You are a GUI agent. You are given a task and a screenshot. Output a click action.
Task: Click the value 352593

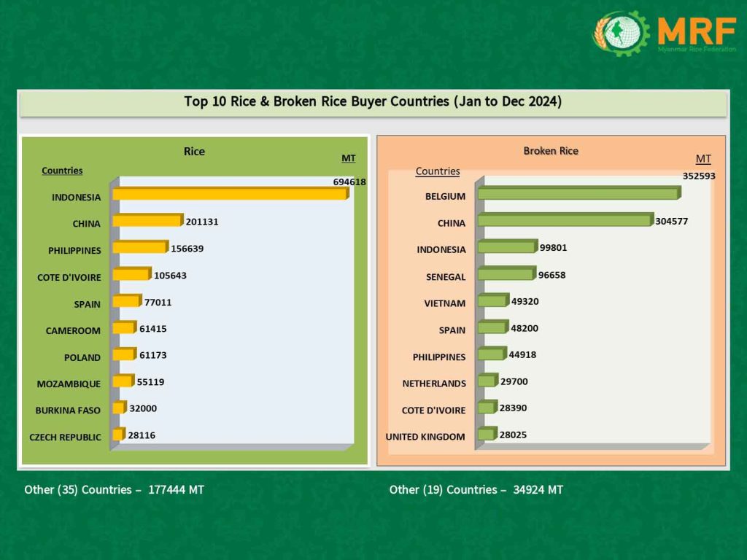[x=699, y=176]
